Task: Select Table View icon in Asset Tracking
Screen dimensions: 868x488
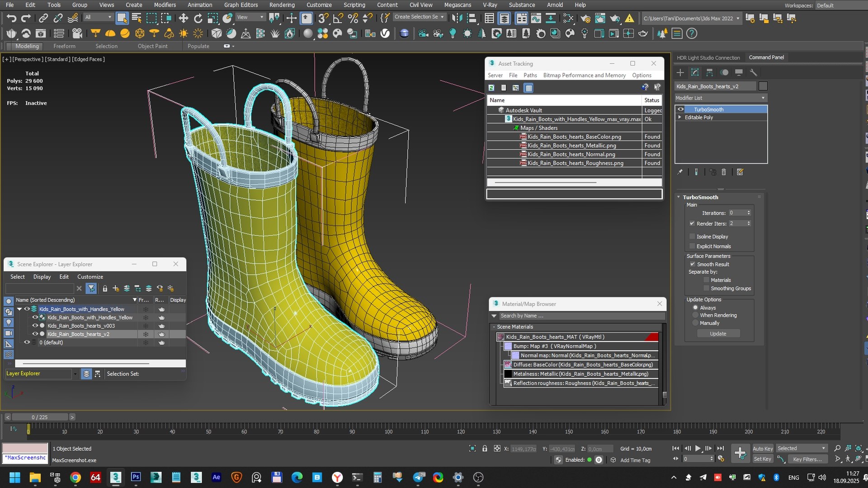Action: [528, 88]
